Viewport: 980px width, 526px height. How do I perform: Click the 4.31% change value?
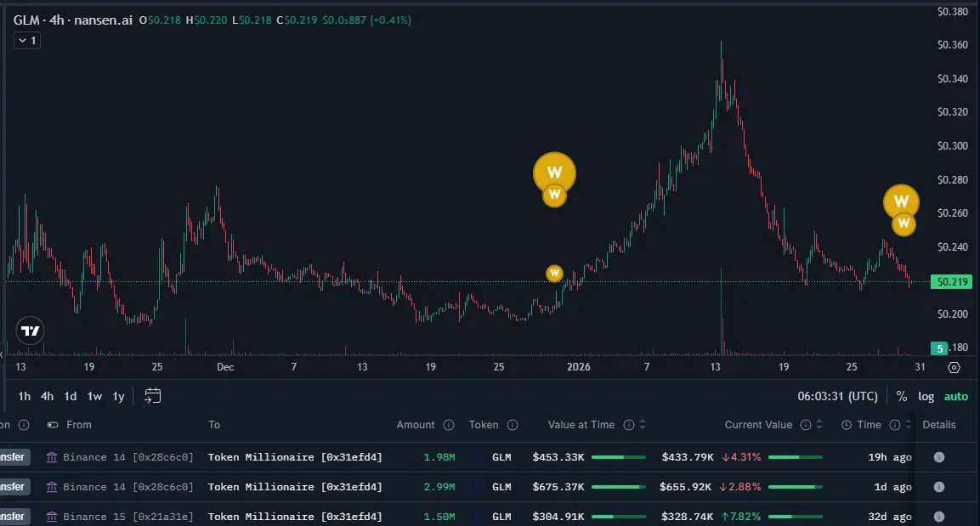(741, 457)
